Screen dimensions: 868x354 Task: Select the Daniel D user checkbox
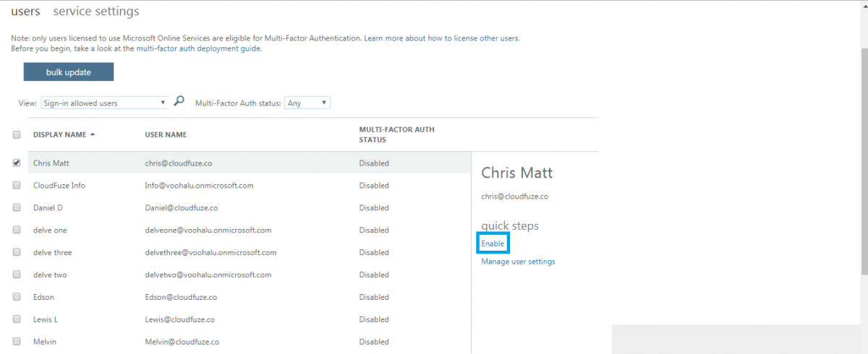click(x=17, y=208)
